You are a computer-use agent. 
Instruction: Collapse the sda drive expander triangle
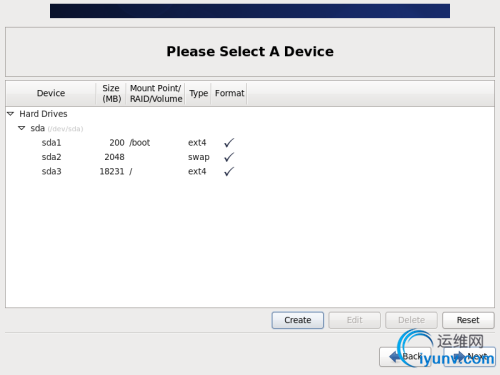click(x=22, y=128)
